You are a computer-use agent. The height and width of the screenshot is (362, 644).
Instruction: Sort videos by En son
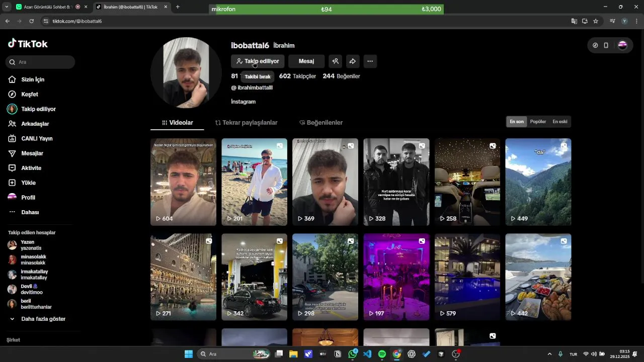(517, 122)
